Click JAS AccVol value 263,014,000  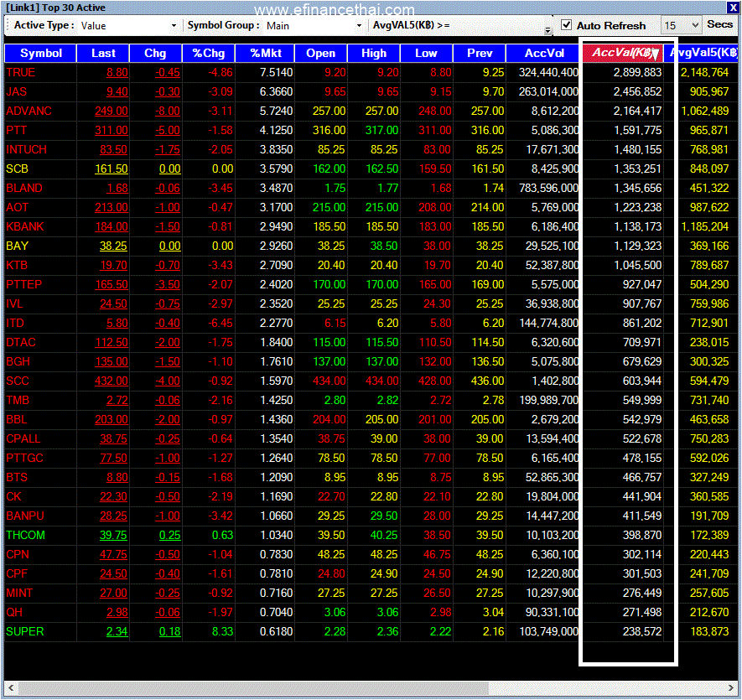click(x=548, y=92)
